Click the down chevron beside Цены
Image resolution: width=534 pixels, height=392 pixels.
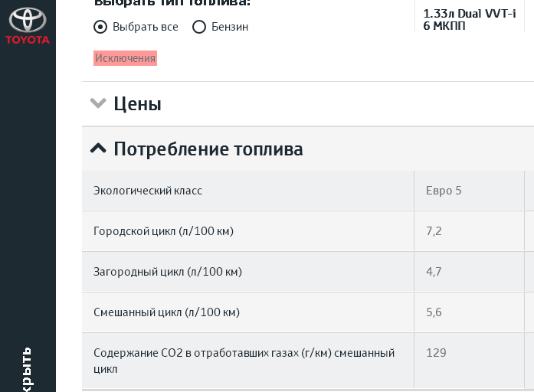[97, 103]
